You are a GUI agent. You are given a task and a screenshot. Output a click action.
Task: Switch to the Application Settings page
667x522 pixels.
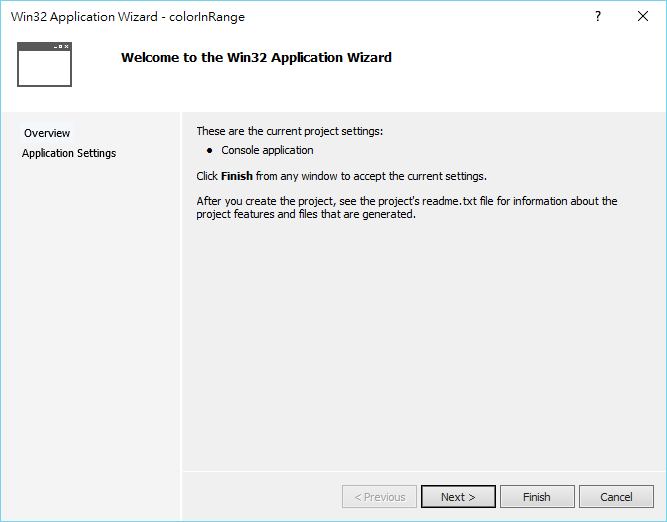(69, 153)
